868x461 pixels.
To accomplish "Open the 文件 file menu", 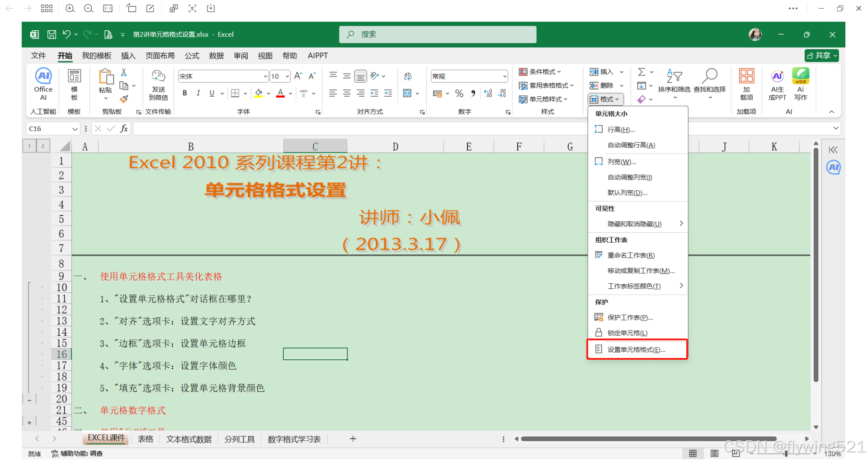I will click(38, 56).
